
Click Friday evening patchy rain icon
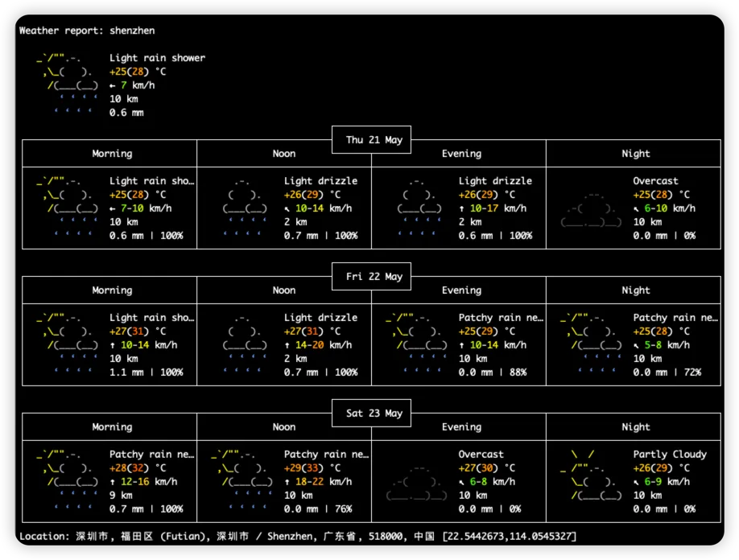click(x=416, y=344)
